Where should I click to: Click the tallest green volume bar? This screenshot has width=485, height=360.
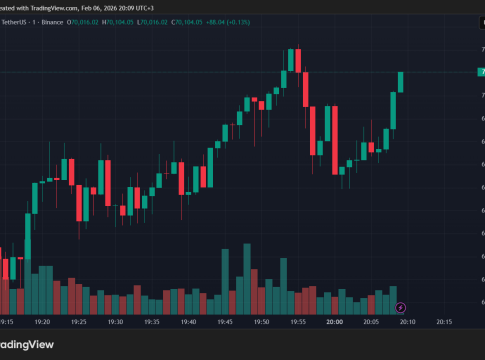(x=247, y=279)
